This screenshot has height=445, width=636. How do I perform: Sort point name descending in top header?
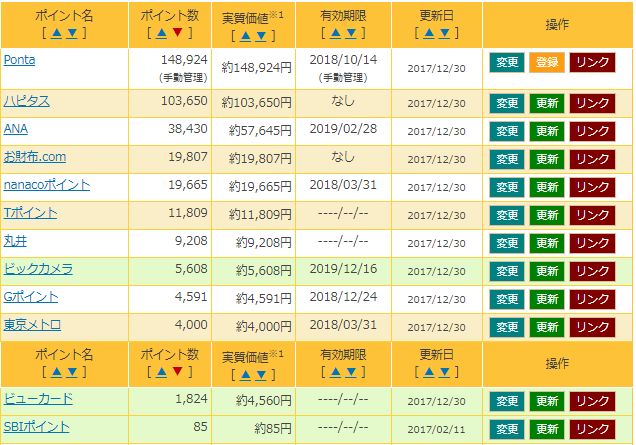tap(72, 33)
